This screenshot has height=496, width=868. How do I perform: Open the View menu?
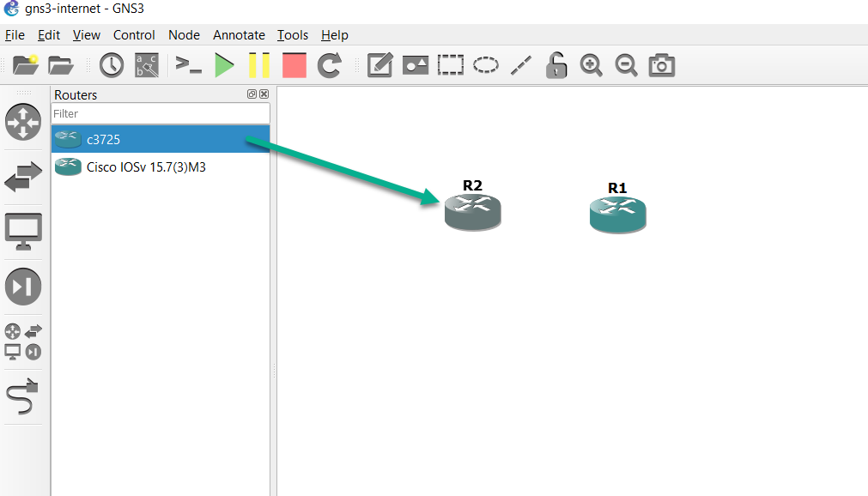tap(87, 35)
